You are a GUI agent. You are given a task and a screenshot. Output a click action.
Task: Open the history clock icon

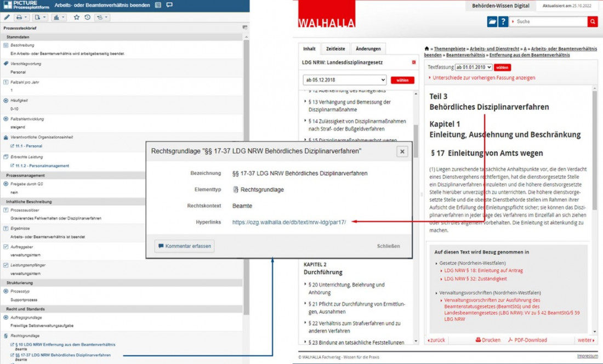[x=87, y=18]
